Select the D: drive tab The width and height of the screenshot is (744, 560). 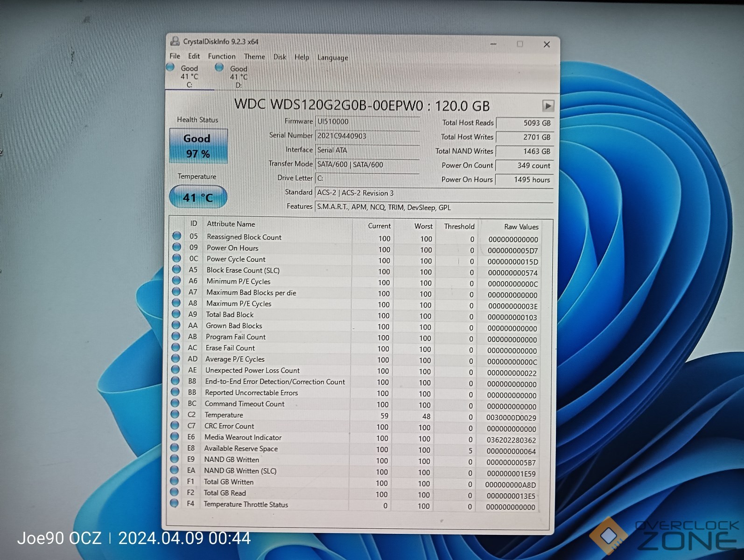pos(239,77)
